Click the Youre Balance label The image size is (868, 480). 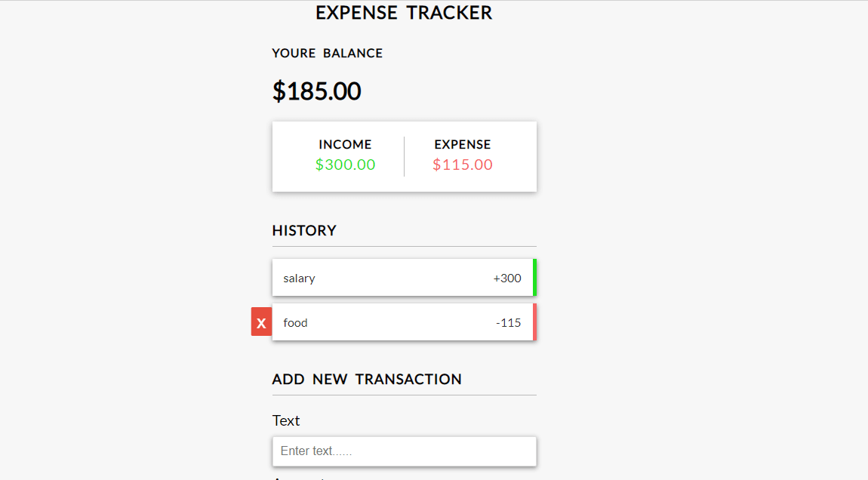pyautogui.click(x=327, y=54)
